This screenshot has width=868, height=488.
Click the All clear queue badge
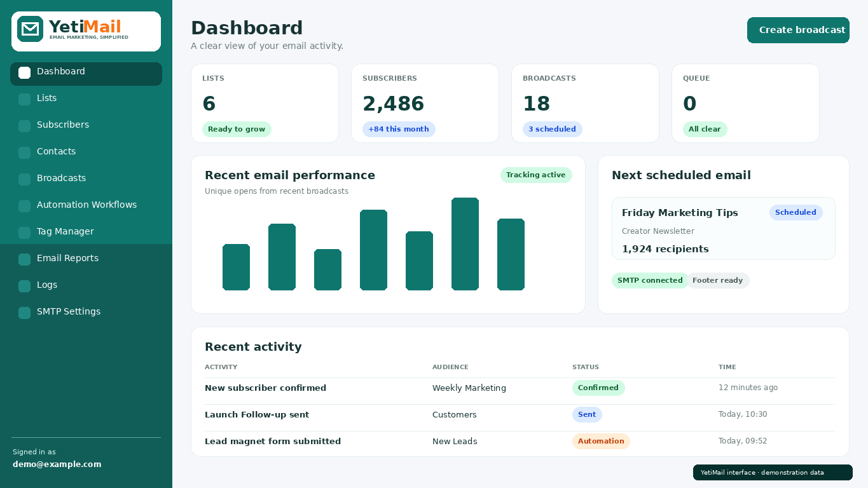tap(705, 129)
